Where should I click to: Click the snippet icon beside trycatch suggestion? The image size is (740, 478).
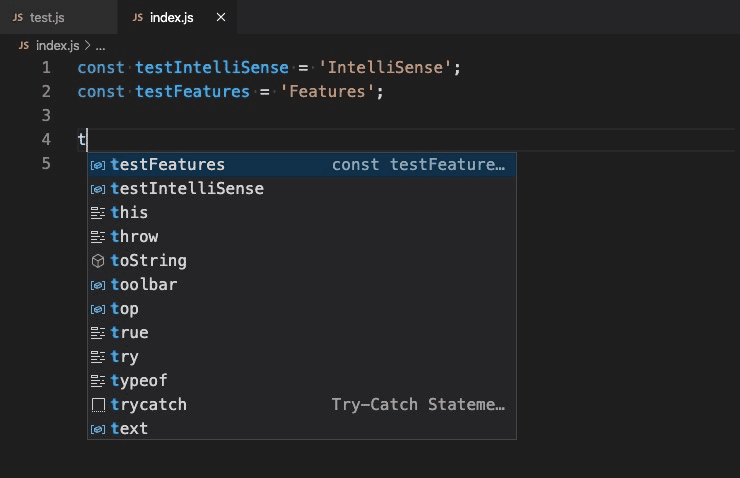coord(98,405)
